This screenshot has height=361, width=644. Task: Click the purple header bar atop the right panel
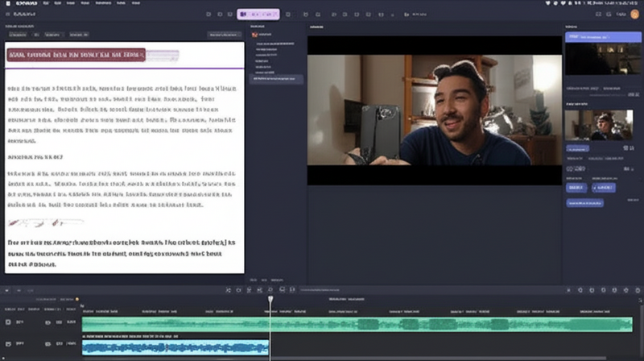click(x=602, y=37)
